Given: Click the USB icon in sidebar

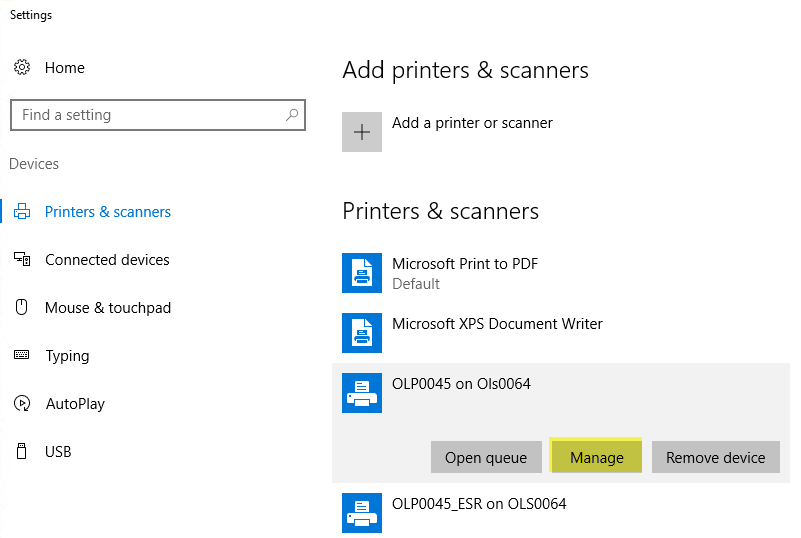Looking at the screenshot, I should 22,452.
